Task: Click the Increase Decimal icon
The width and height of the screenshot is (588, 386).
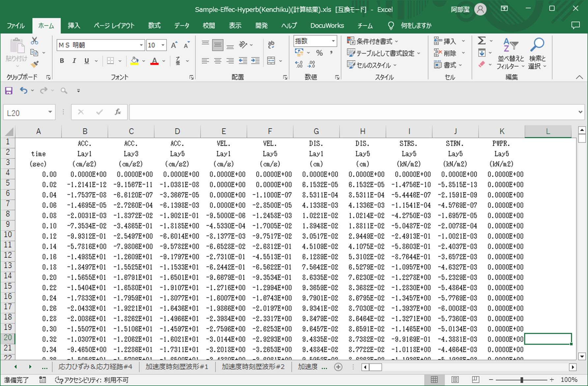Action: tap(299, 64)
